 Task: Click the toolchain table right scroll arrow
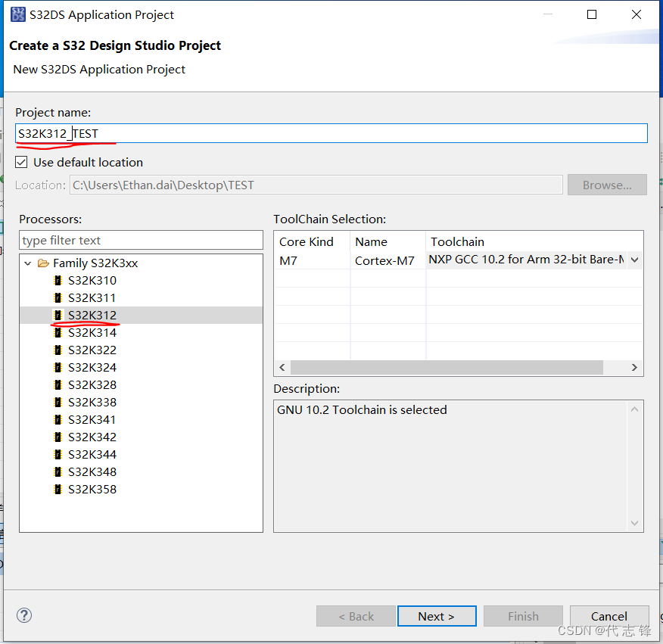[x=634, y=368]
